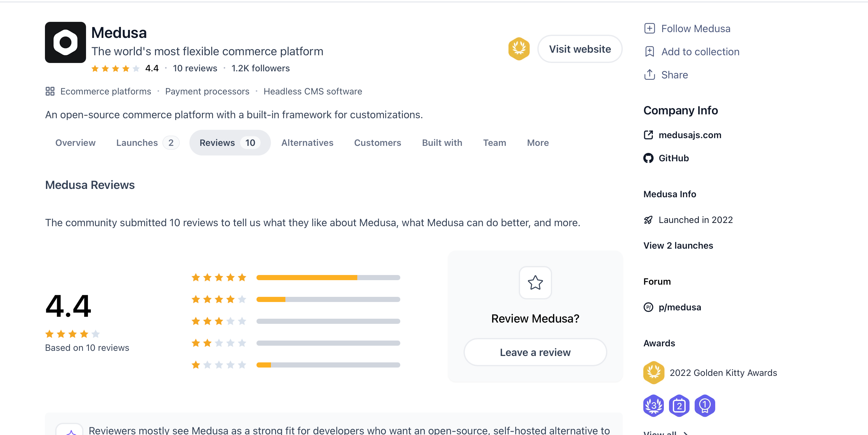The image size is (868, 435).
Task: Click the Add to collection bookmark icon
Action: (x=649, y=52)
